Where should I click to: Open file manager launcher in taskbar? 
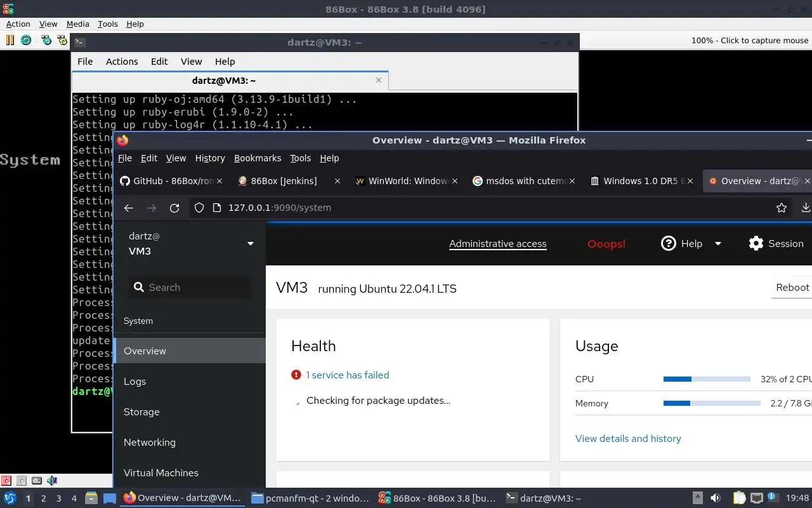(91, 498)
